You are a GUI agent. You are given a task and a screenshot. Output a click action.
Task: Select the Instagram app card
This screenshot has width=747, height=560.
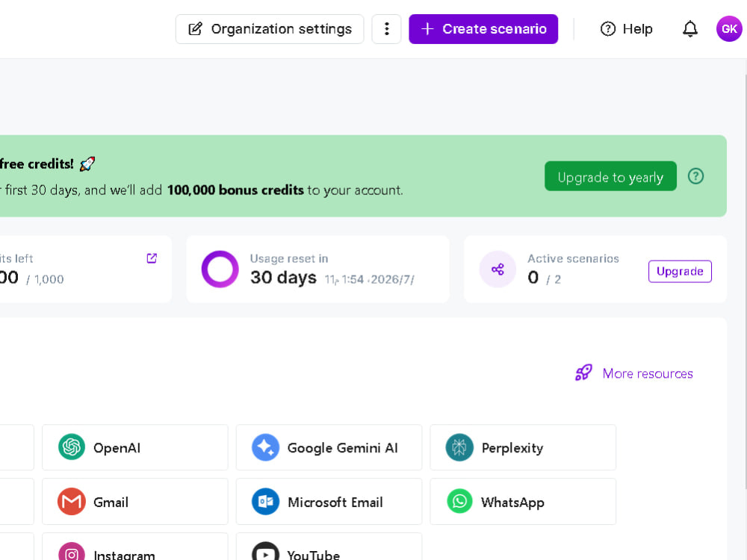tap(134, 547)
